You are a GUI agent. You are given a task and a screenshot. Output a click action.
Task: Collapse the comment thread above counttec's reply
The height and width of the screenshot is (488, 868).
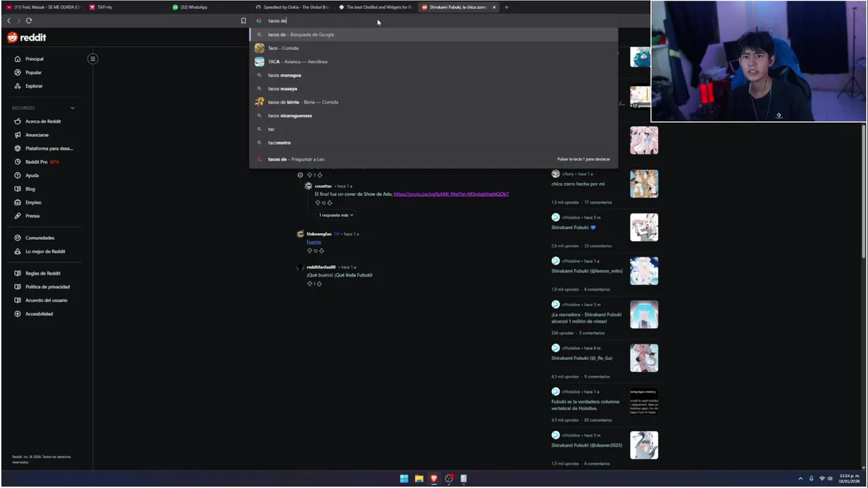tap(300, 175)
